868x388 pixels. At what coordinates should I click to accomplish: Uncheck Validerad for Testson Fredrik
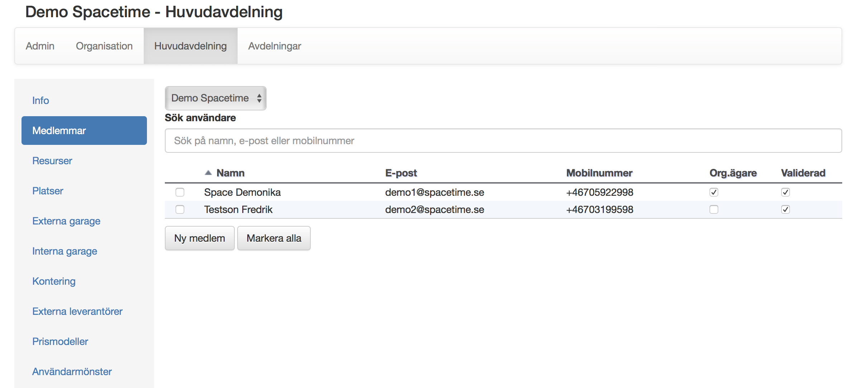pyautogui.click(x=785, y=209)
